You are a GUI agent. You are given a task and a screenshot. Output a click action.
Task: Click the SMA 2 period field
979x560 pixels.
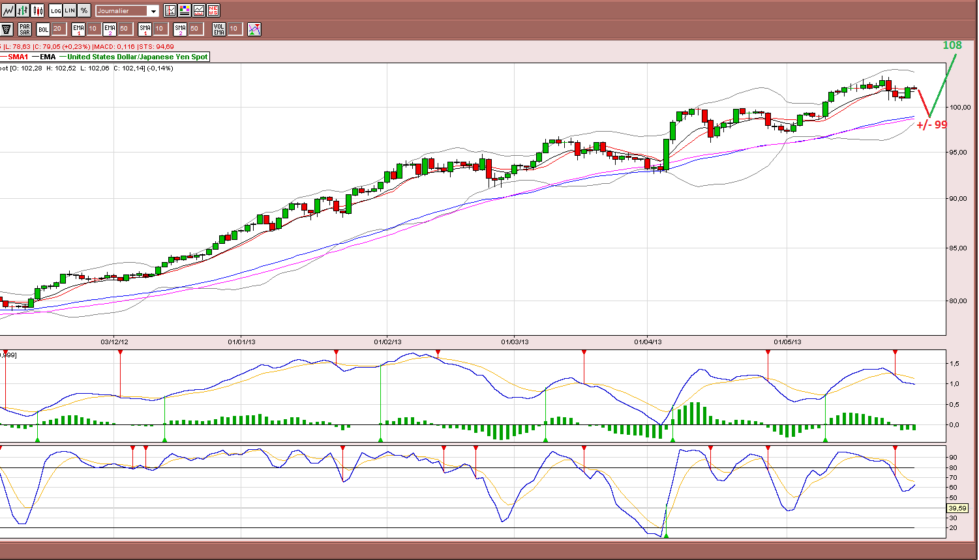(x=196, y=29)
